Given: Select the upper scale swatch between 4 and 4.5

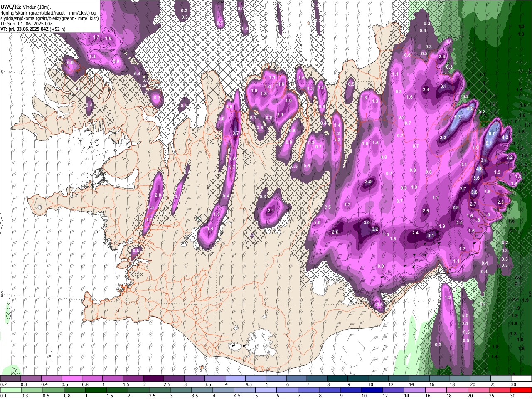Looking at the screenshot, I should (235, 379).
